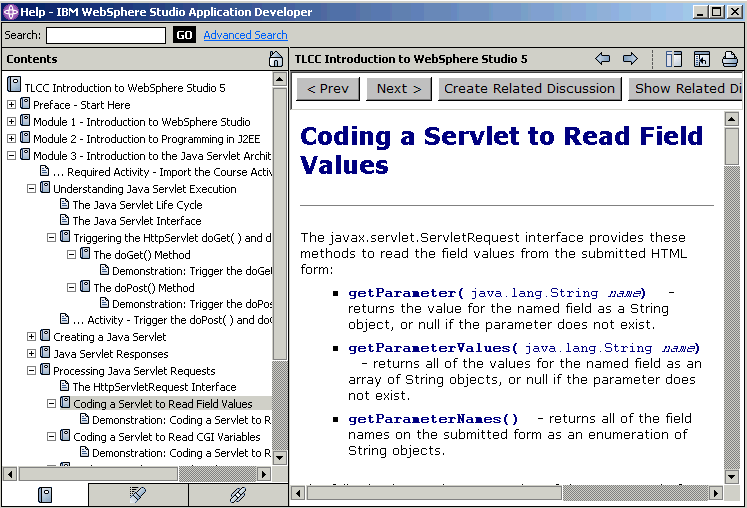
Task: Click book icon beside The doGet() Method
Action: 85,254
